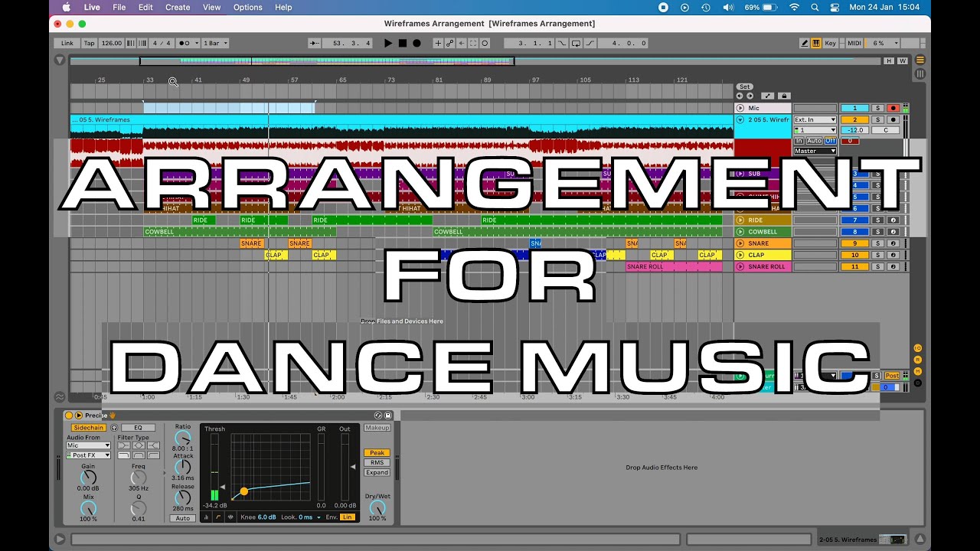Toggle the loop switch icon

pyautogui.click(x=576, y=44)
